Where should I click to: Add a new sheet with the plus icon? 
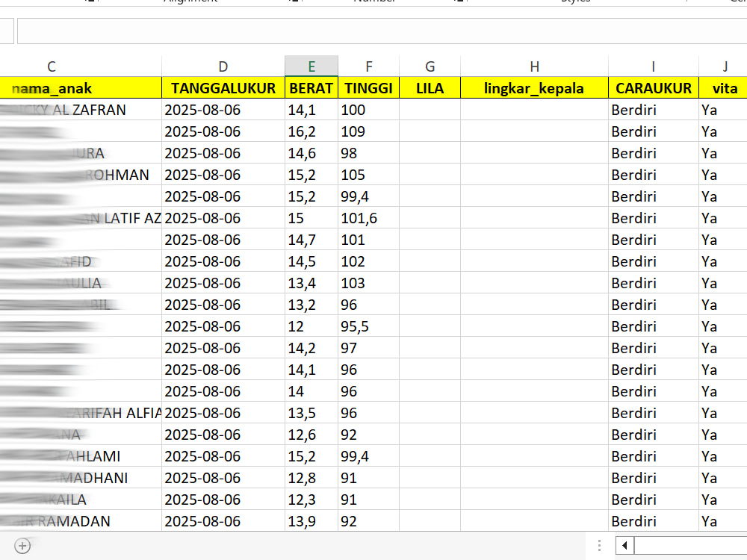22,546
